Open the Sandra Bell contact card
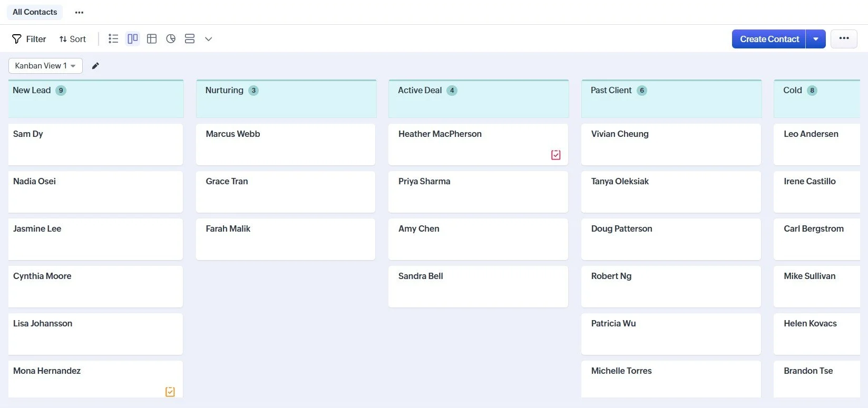The height and width of the screenshot is (408, 868). (478, 287)
